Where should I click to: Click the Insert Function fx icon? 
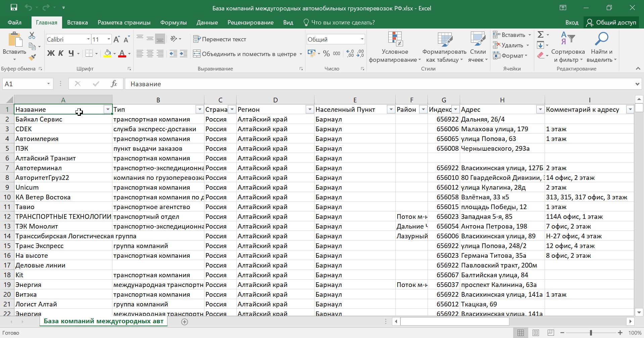point(114,84)
